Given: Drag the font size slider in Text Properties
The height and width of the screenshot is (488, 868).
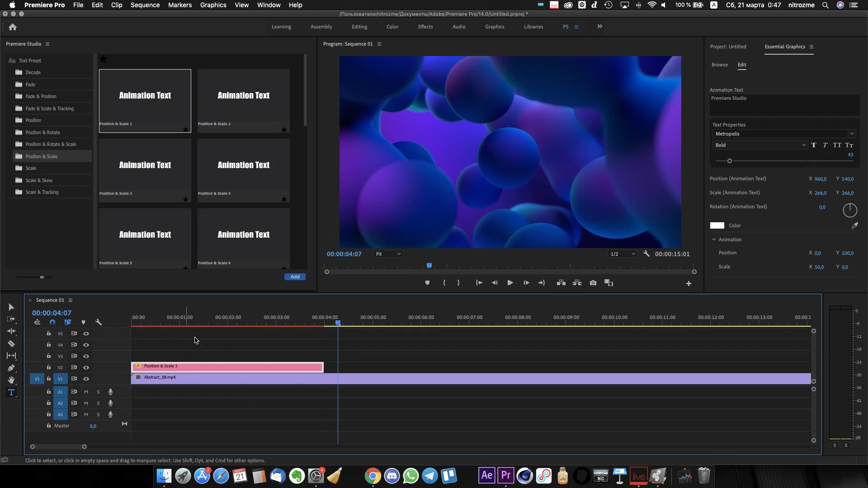Looking at the screenshot, I should tap(730, 161).
